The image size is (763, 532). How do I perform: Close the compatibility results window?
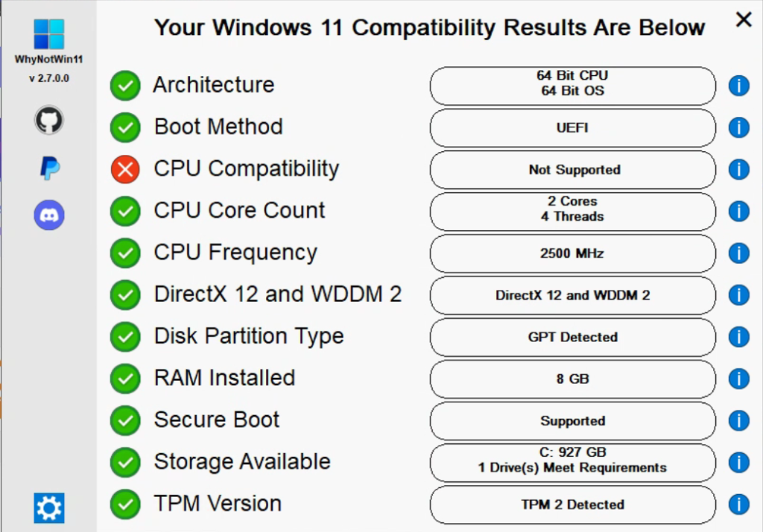coord(743,20)
